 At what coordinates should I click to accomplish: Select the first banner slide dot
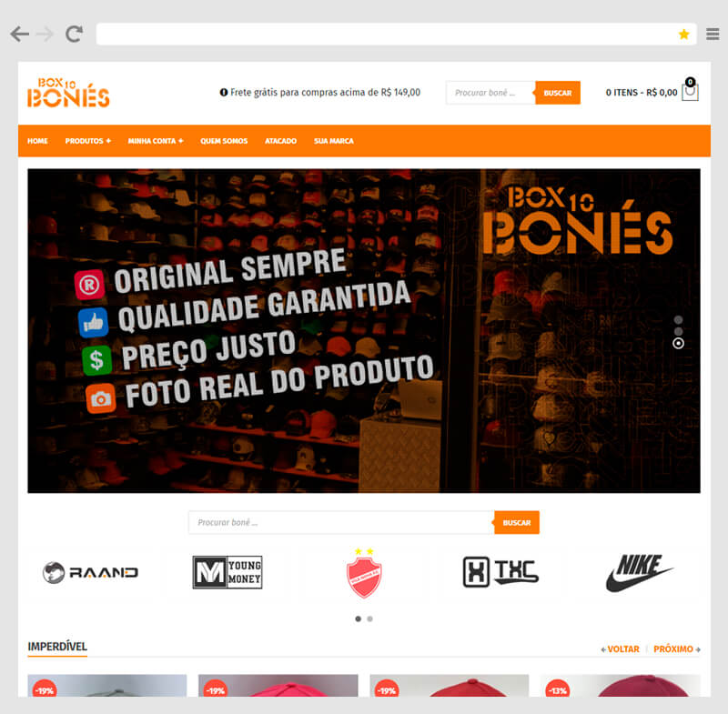pos(678,319)
